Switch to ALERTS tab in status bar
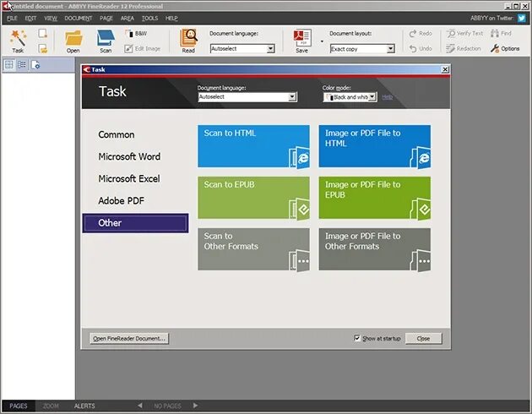532x414 pixels. [x=84, y=406]
